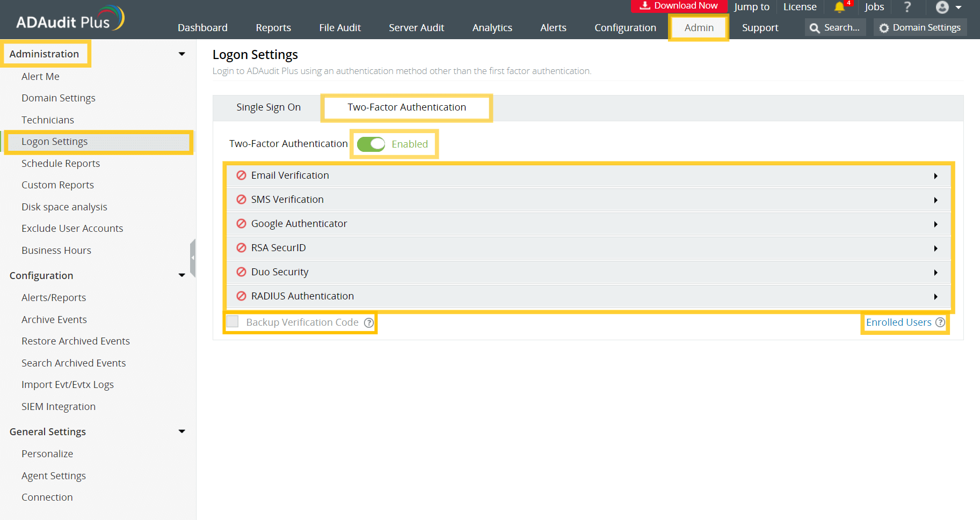980x520 pixels.
Task: Switch to Single Sign On tab
Action: 268,107
